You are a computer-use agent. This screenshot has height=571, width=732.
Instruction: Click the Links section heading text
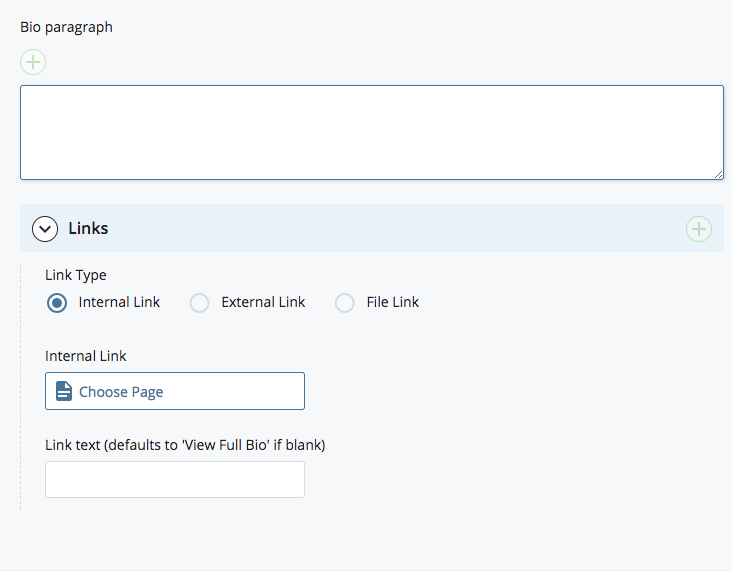click(x=88, y=229)
